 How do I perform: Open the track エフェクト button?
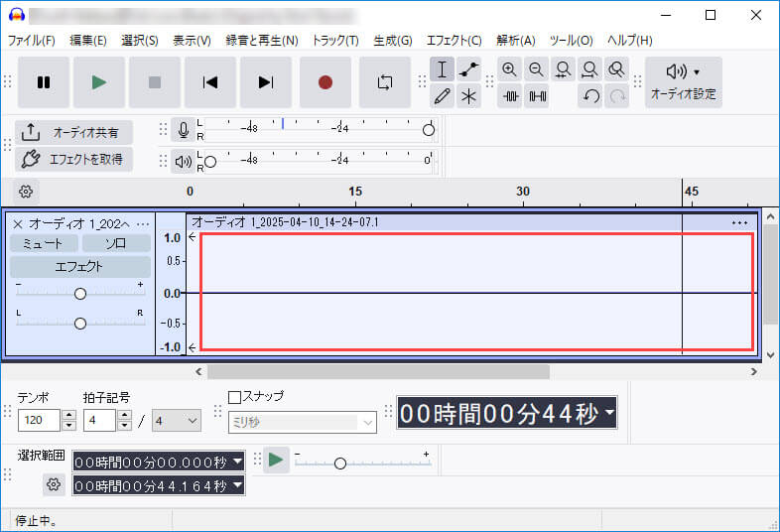tap(80, 267)
